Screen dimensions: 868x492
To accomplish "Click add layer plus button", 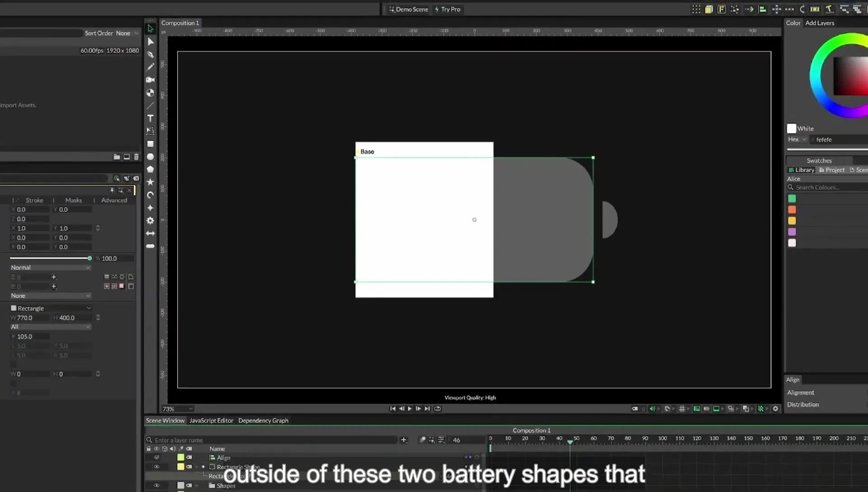I will coord(404,440).
